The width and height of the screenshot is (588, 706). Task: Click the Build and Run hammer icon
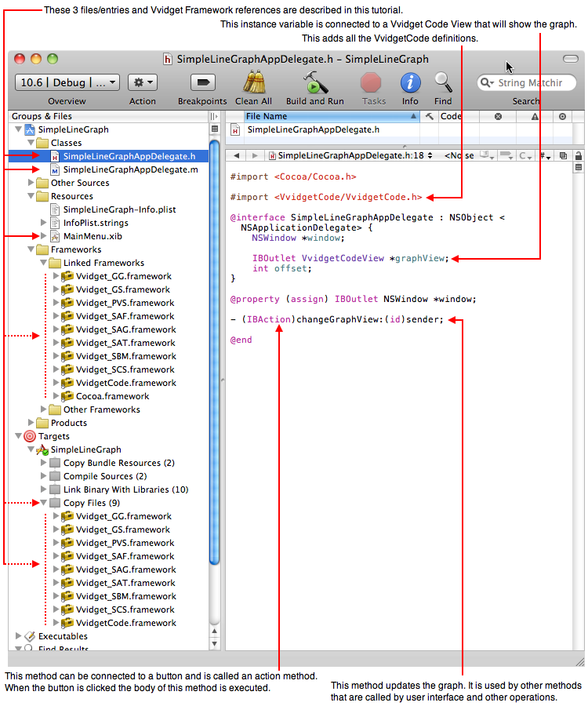tap(315, 82)
